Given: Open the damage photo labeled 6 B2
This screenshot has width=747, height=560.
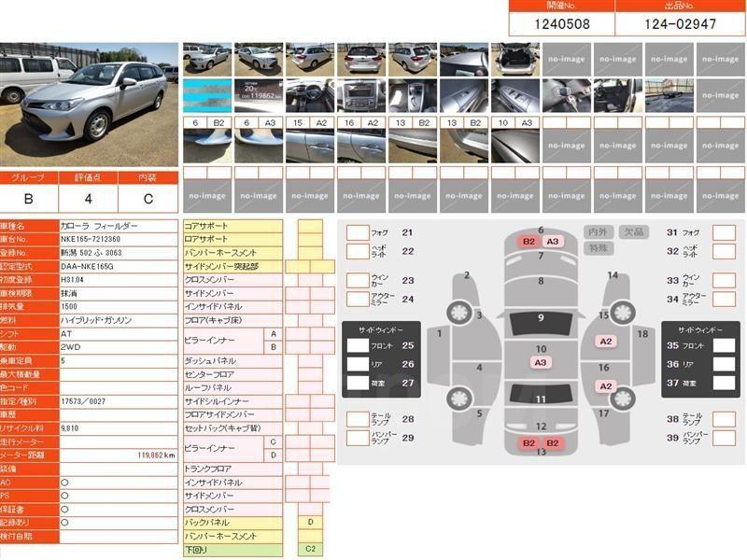Looking at the screenshot, I should pos(207,146).
